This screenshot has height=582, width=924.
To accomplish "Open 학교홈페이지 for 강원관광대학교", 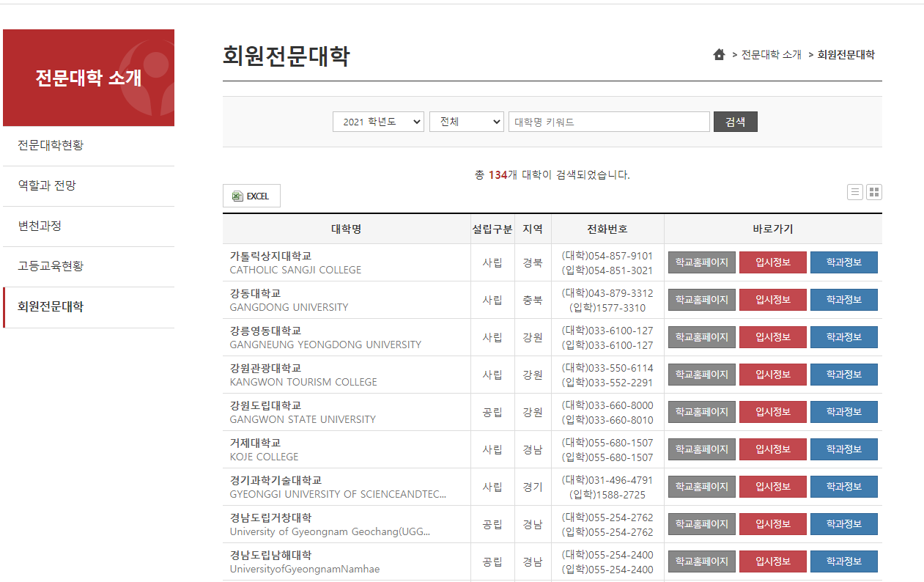I will pos(701,375).
